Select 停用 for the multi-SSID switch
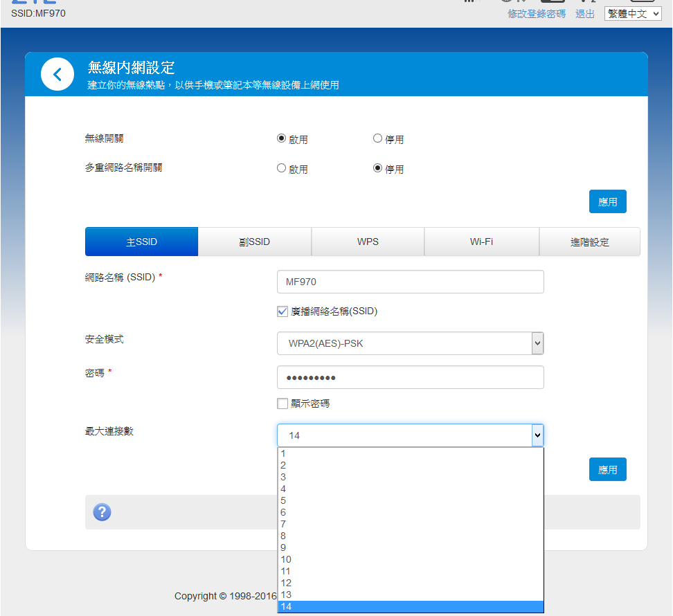 pos(378,168)
